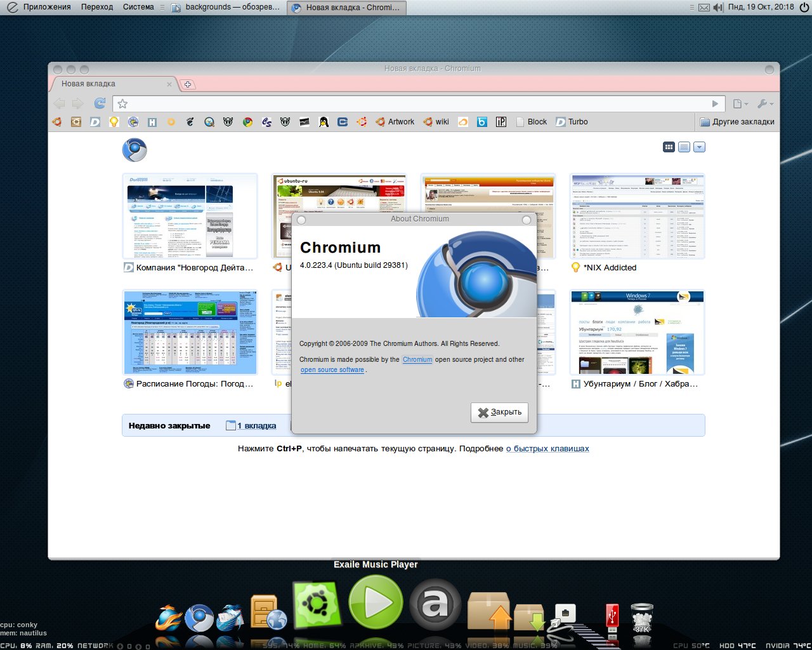This screenshot has height=650, width=812.
Task: Click the Forward navigation arrow
Action: click(78, 103)
